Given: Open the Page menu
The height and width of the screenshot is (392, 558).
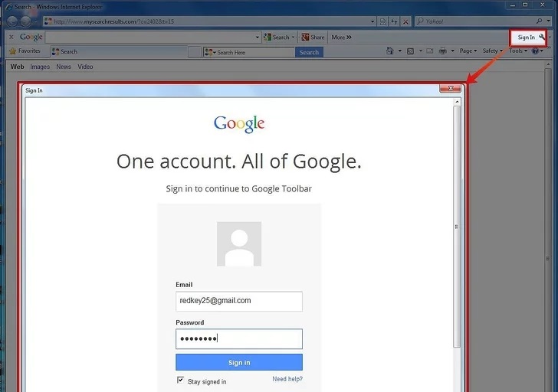Looking at the screenshot, I should pyautogui.click(x=468, y=51).
